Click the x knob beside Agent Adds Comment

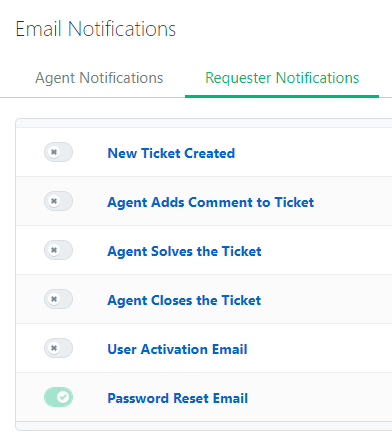click(x=54, y=201)
